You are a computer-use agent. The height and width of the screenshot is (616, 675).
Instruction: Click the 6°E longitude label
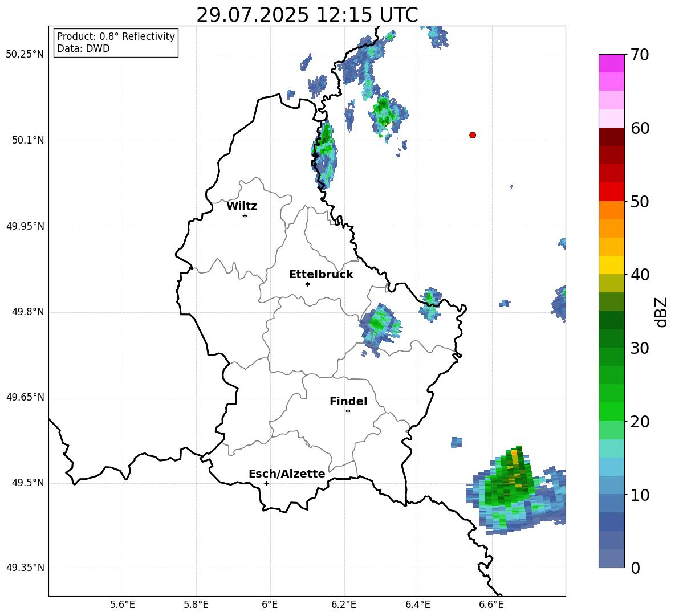click(270, 605)
